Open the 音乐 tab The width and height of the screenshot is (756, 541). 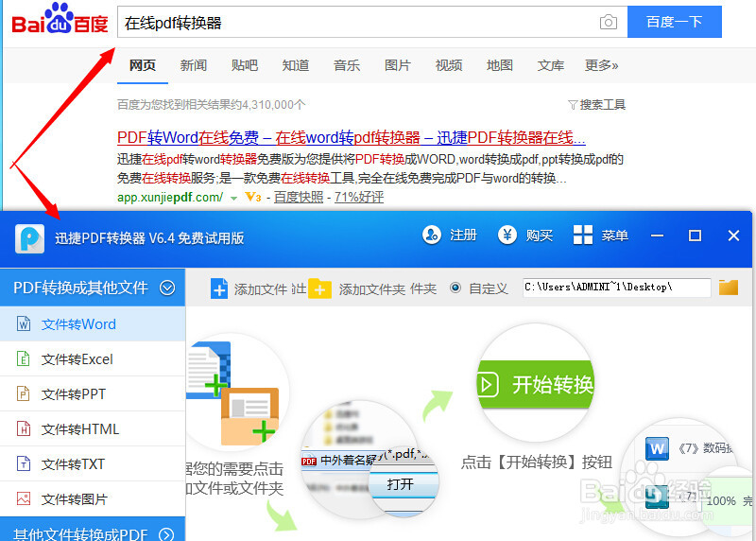click(x=347, y=65)
